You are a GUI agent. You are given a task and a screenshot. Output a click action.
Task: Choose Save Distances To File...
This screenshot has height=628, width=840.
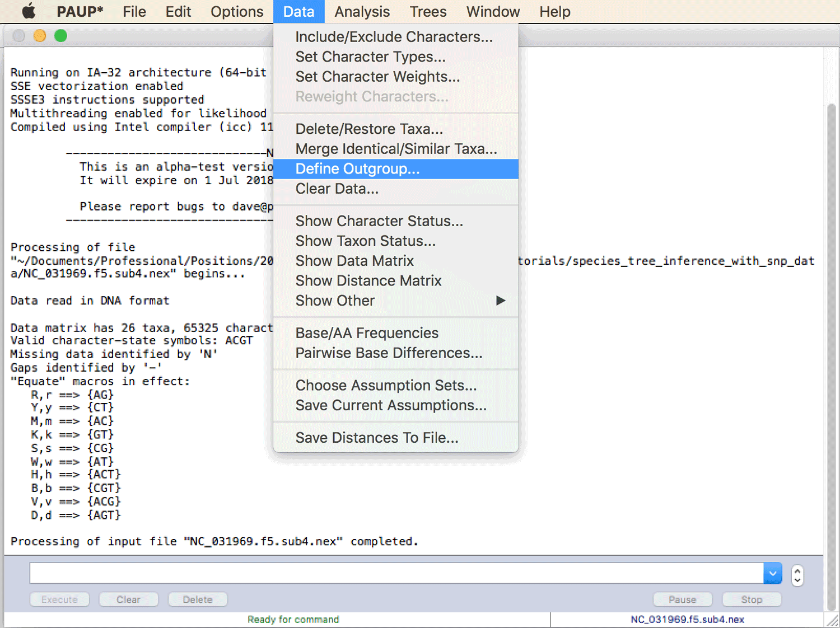[x=396, y=438]
